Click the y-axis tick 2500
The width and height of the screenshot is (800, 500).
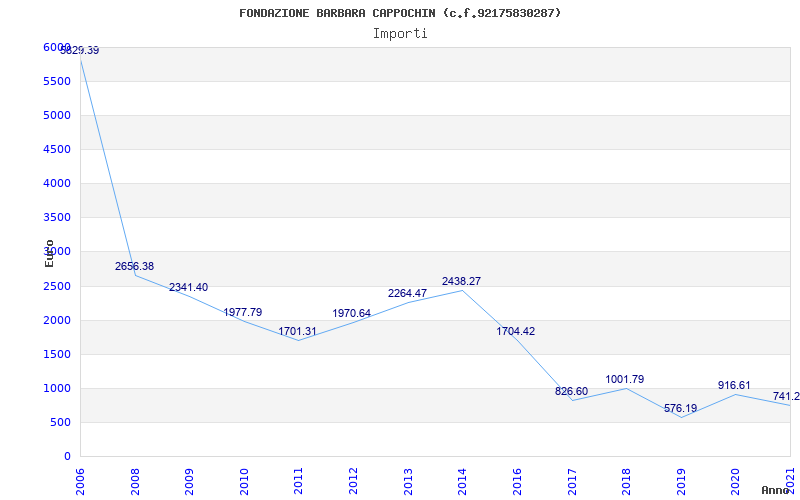coord(57,286)
